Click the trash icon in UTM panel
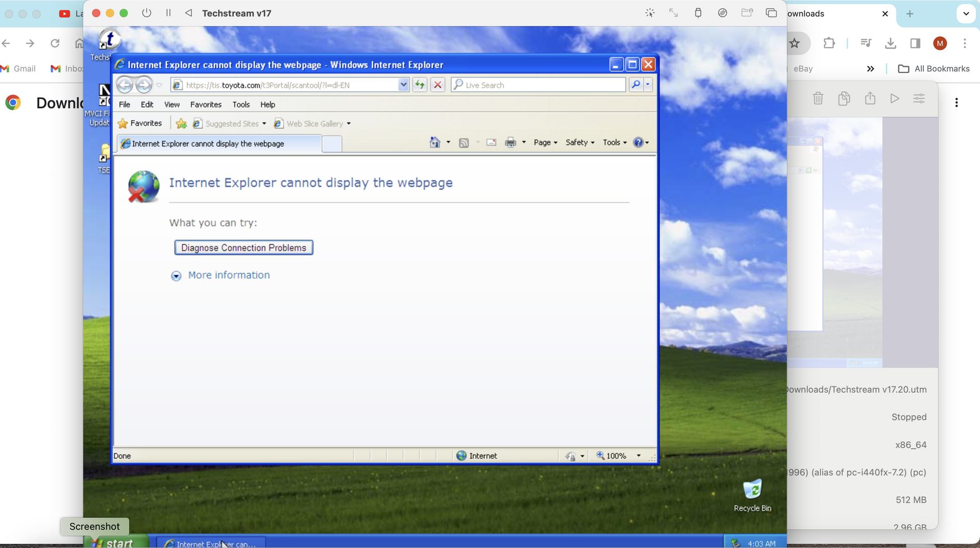Image resolution: width=980 pixels, height=548 pixels. tap(818, 98)
